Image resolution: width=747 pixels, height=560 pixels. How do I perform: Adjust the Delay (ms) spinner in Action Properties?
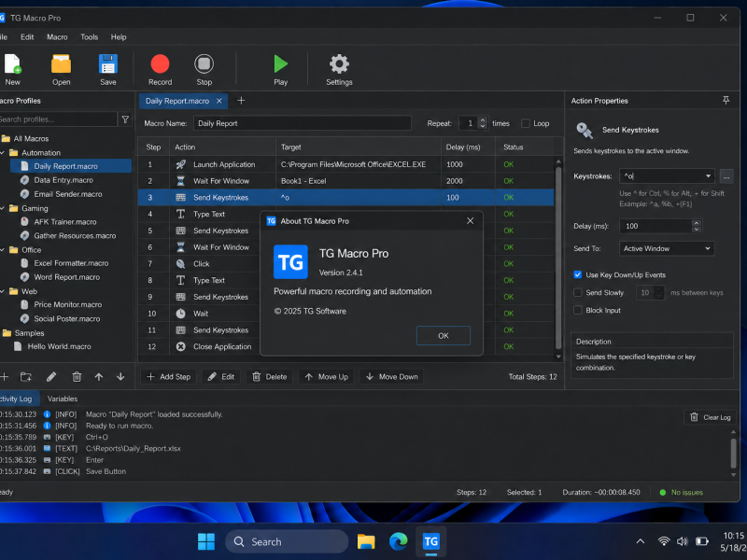[697, 226]
